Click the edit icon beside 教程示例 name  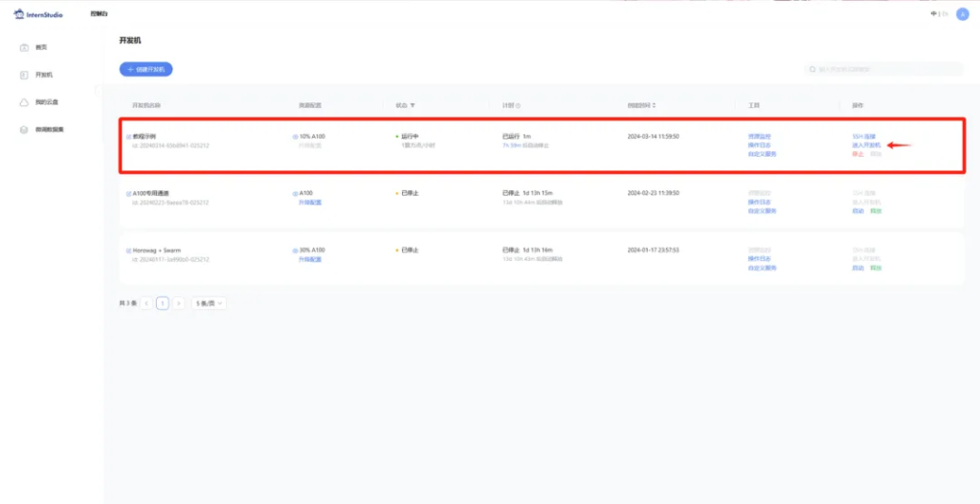(128, 137)
